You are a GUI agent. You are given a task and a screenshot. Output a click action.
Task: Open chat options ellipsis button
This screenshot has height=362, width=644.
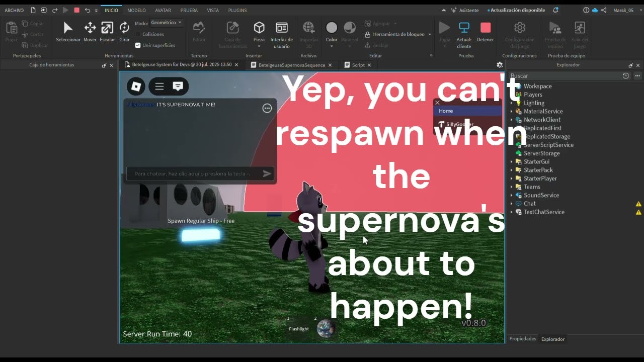tap(267, 108)
